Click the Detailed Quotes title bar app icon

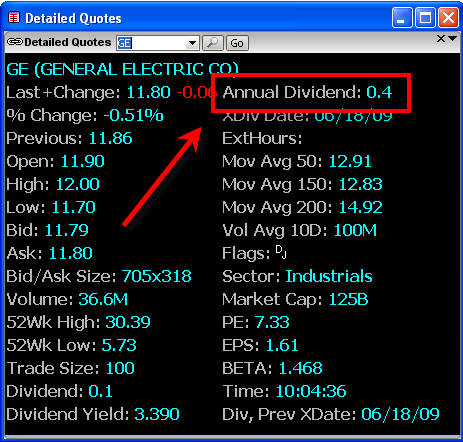(x=14, y=17)
